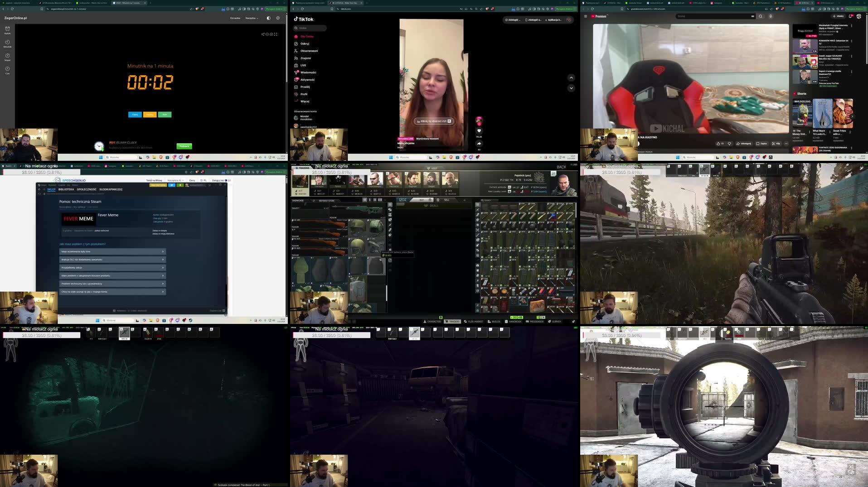Select the Minutnik tool in ZegarOnline sidebar
The height and width of the screenshot is (487, 868).
7,44
